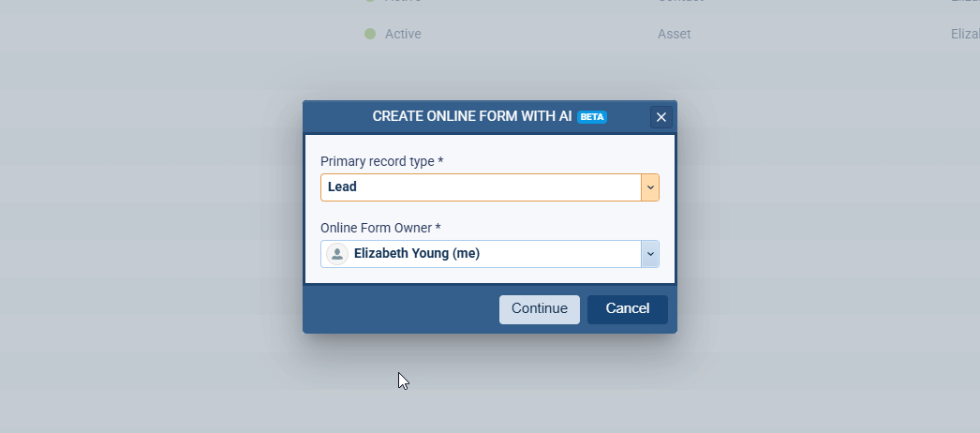This screenshot has height=433, width=980.
Task: Click the Create Online Form With AI title
Action: [471, 117]
